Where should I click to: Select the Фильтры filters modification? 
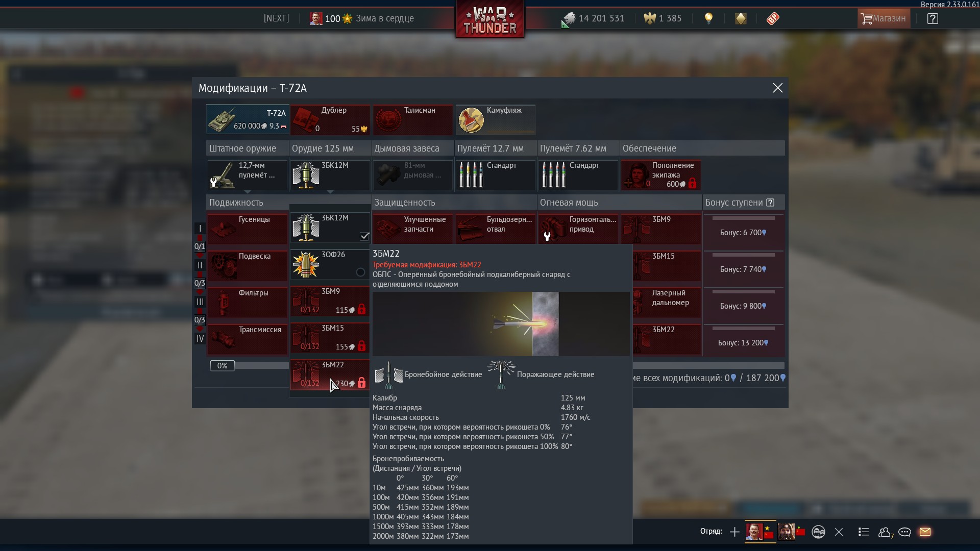pos(248,302)
